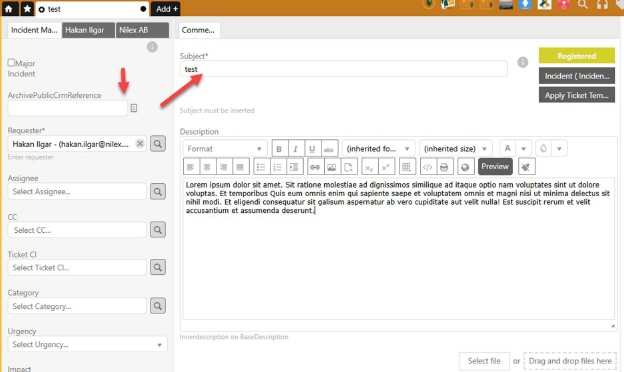Click the Add + button

coord(165,9)
